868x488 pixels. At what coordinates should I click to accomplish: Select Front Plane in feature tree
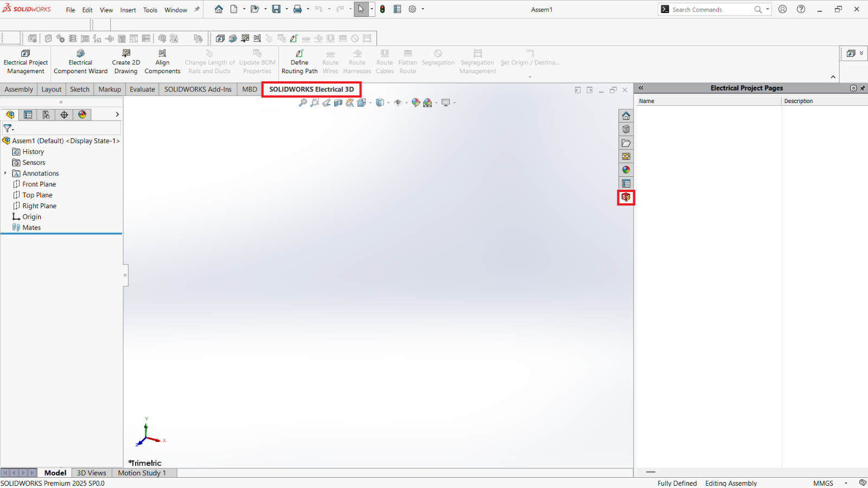(39, 184)
